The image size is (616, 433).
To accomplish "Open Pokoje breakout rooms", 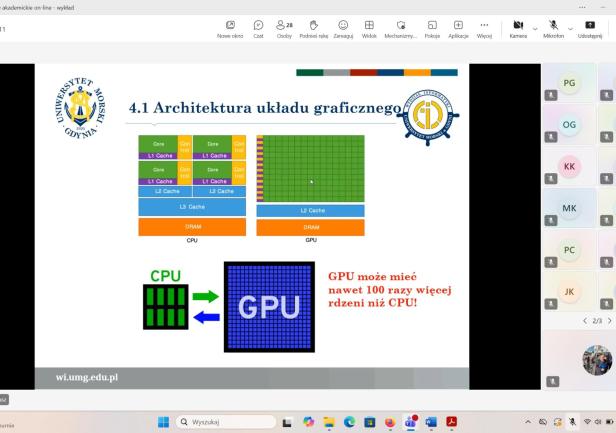I will click(x=432, y=28).
